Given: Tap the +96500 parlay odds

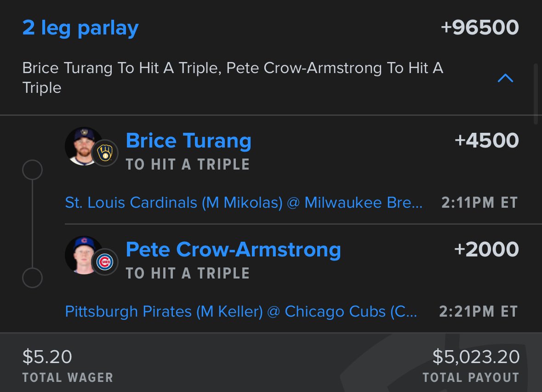Looking at the screenshot, I should (479, 28).
